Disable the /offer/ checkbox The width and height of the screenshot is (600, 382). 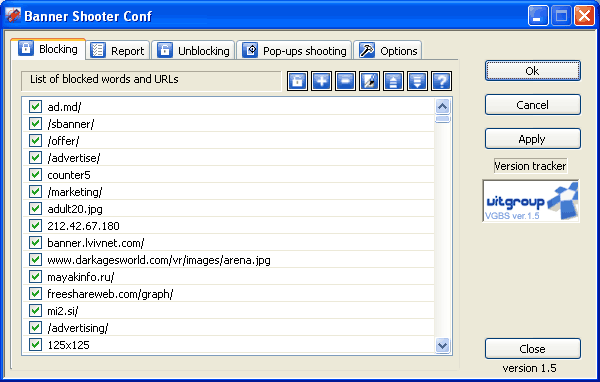[x=35, y=140]
